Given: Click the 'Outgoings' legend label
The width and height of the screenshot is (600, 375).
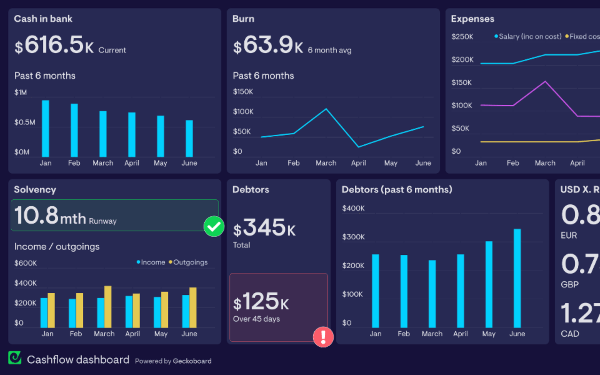Looking at the screenshot, I should click(191, 262).
